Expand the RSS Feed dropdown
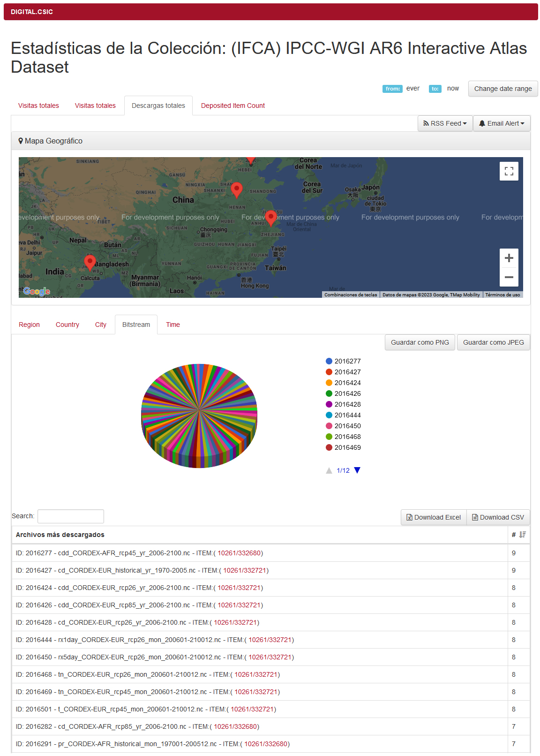The height and width of the screenshot is (756, 540). click(445, 123)
